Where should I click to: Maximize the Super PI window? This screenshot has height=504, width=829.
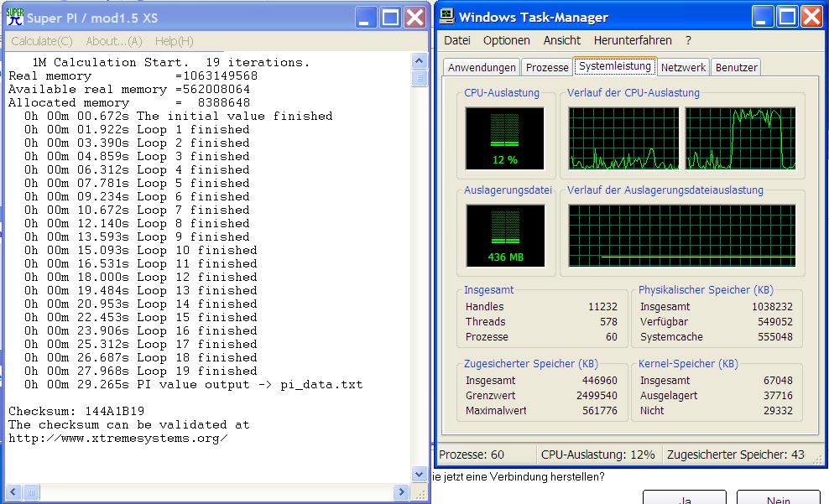(x=390, y=17)
